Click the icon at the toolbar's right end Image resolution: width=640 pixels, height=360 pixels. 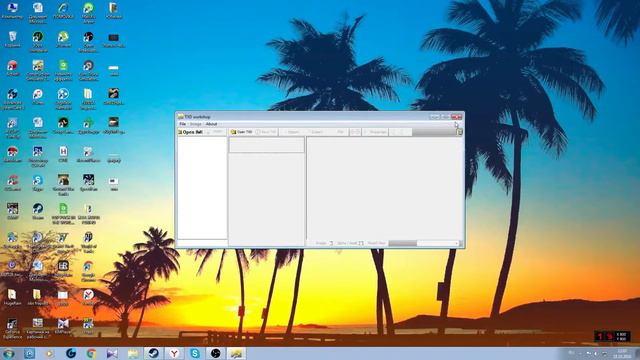pos(460,132)
